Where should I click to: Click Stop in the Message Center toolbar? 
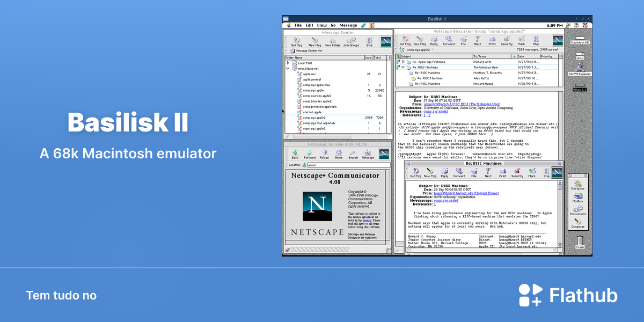tap(369, 42)
